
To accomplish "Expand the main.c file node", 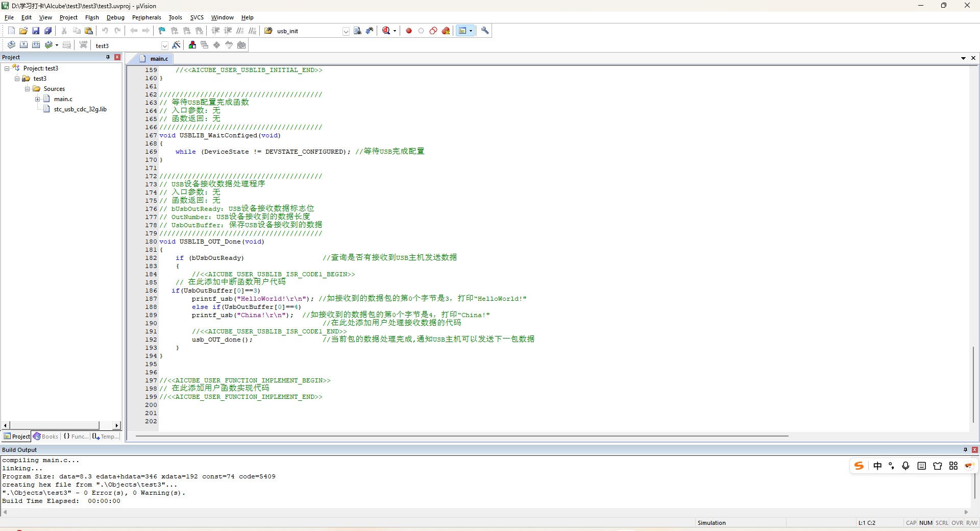I will (37, 99).
